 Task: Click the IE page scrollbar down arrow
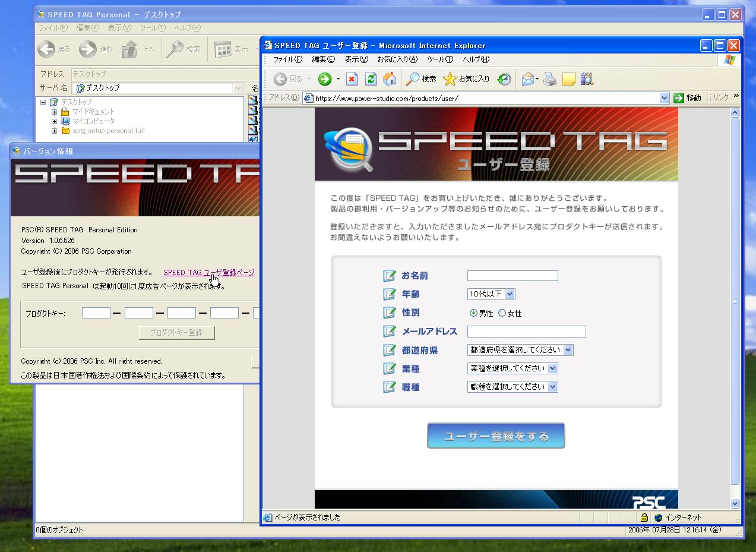[735, 503]
